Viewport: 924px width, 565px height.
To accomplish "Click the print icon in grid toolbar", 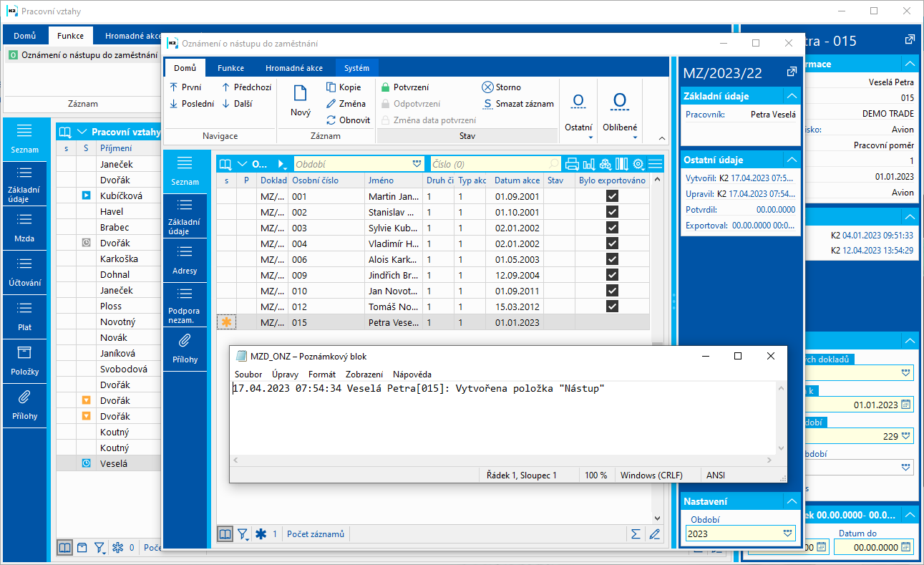I will 572,164.
